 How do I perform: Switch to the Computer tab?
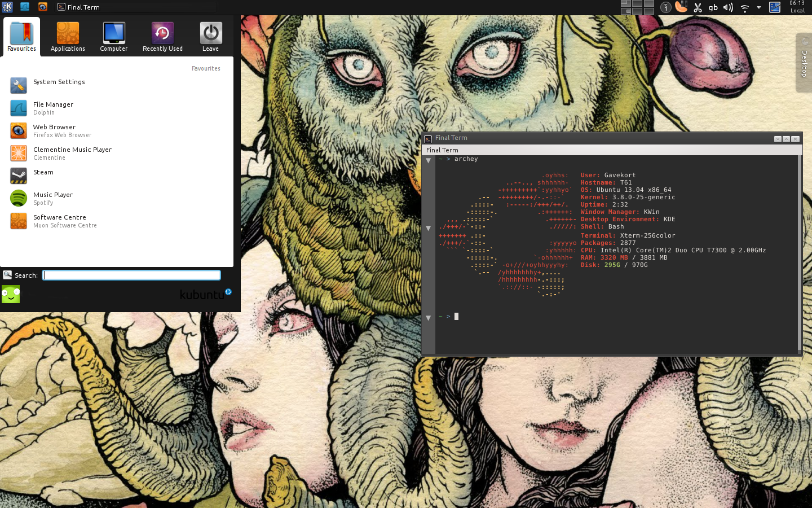(x=114, y=37)
